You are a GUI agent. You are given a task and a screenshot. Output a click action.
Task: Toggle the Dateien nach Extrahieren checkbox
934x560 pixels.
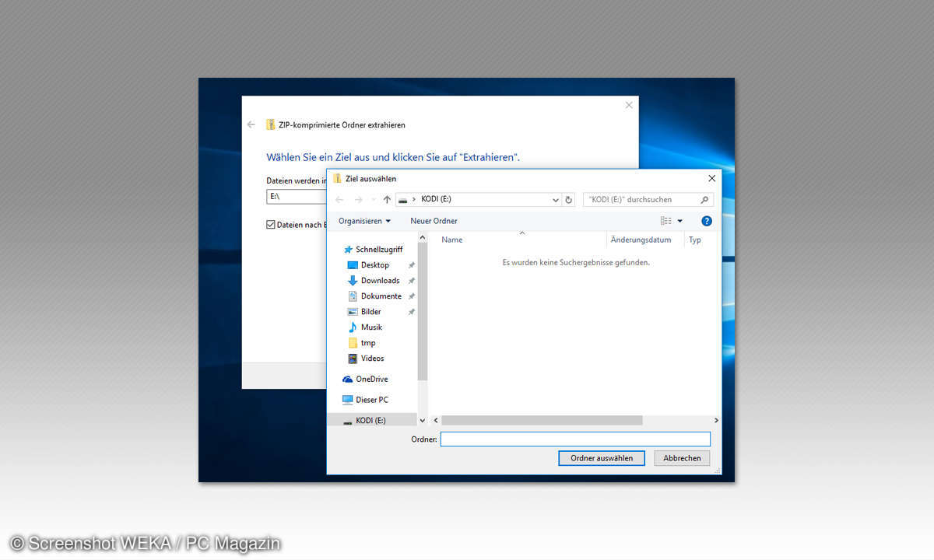[271, 225]
